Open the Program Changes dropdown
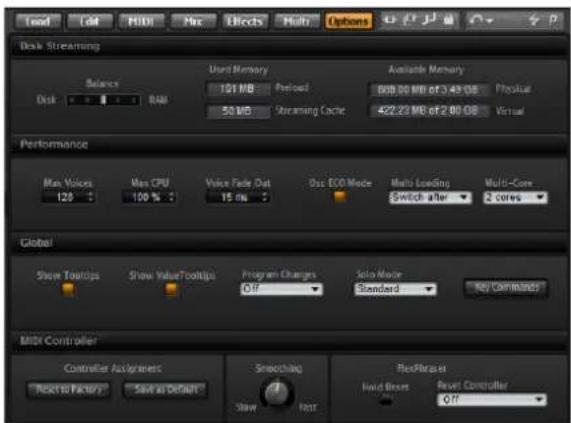Image resolution: width=571 pixels, height=423 pixels. pyautogui.click(x=281, y=289)
